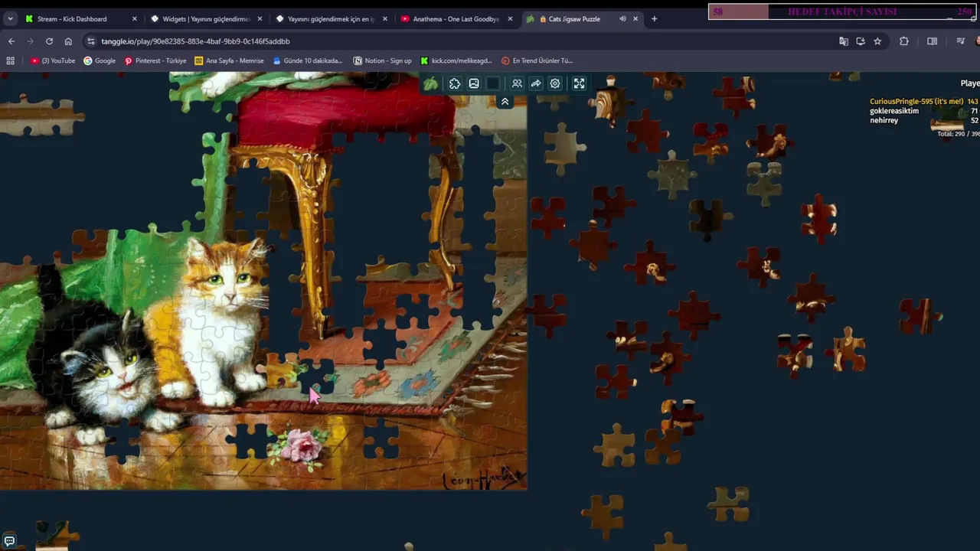The height and width of the screenshot is (551, 980).
Task: Click the share arrow icon
Action: (536, 83)
